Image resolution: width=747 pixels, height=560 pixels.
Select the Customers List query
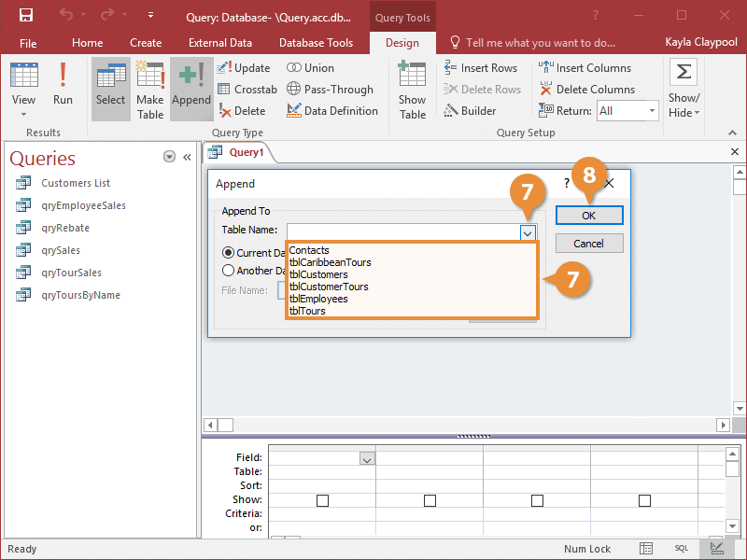click(76, 183)
